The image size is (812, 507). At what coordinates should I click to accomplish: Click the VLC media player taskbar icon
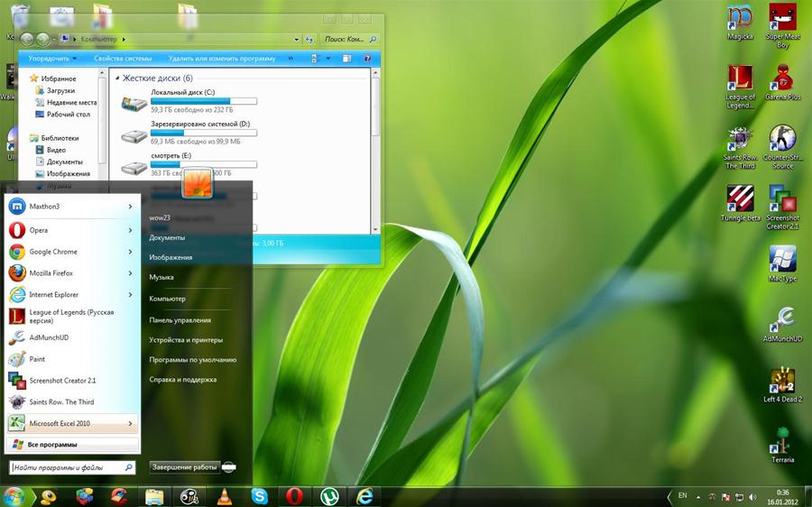coord(225,495)
